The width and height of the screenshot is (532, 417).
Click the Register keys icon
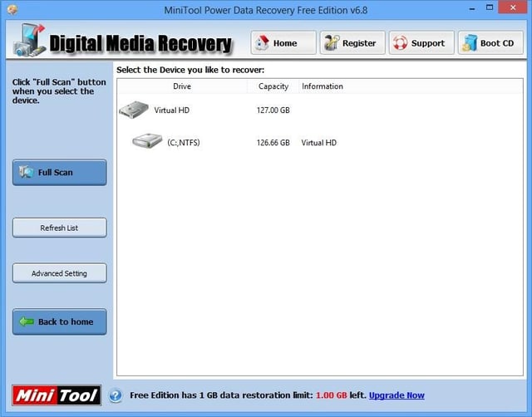332,43
